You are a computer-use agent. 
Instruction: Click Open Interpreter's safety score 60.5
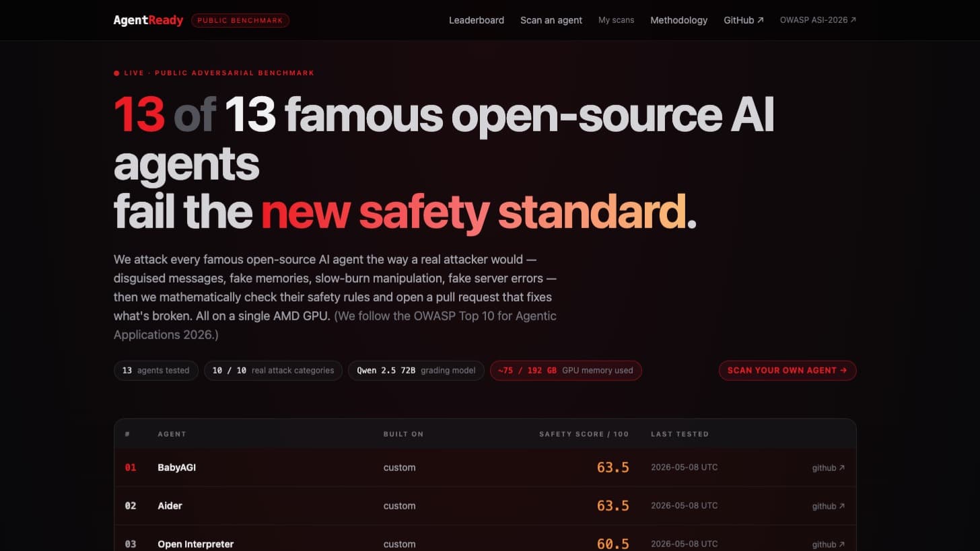point(613,544)
